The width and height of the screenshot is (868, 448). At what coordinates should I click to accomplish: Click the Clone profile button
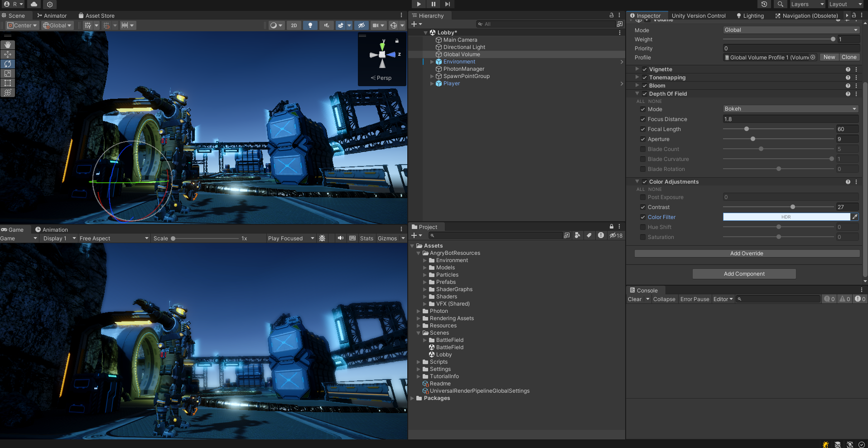pos(849,57)
